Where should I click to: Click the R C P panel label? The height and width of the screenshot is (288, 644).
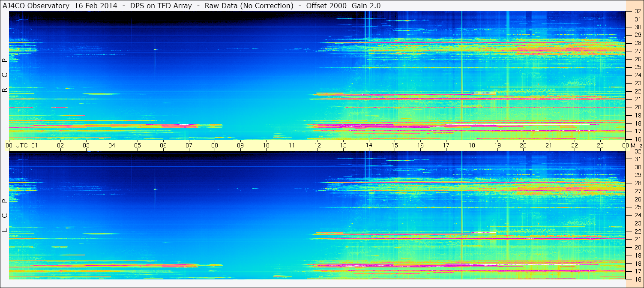[5, 75]
